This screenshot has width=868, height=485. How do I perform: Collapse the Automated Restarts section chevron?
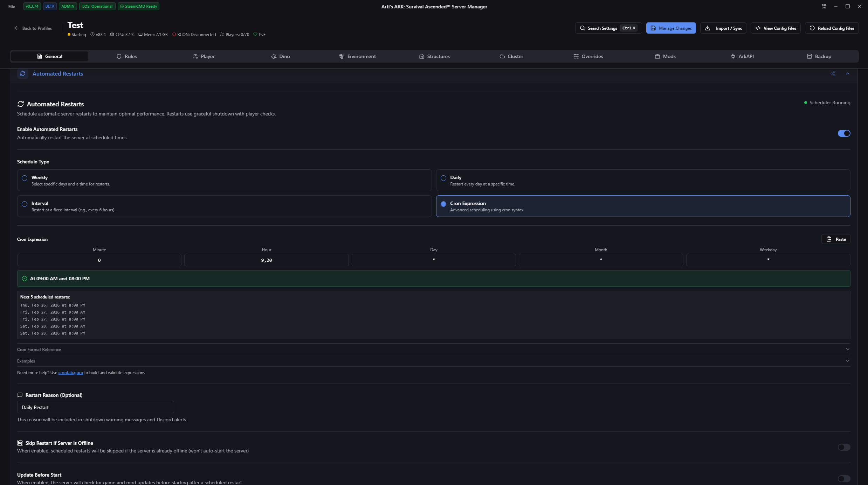847,73
